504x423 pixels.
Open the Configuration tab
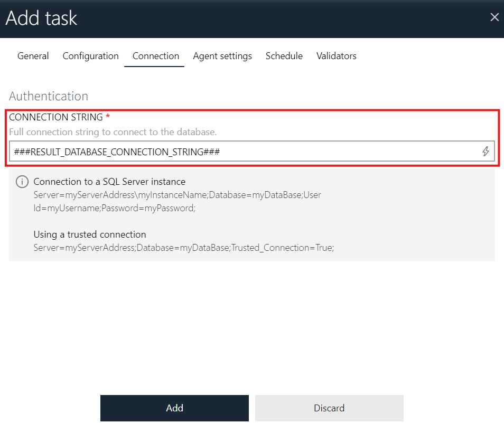[90, 56]
